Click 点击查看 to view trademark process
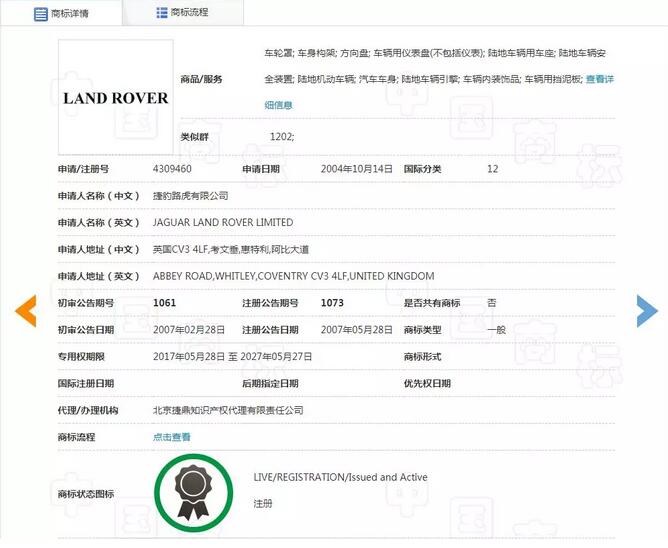This screenshot has height=548, width=668. click(x=172, y=437)
